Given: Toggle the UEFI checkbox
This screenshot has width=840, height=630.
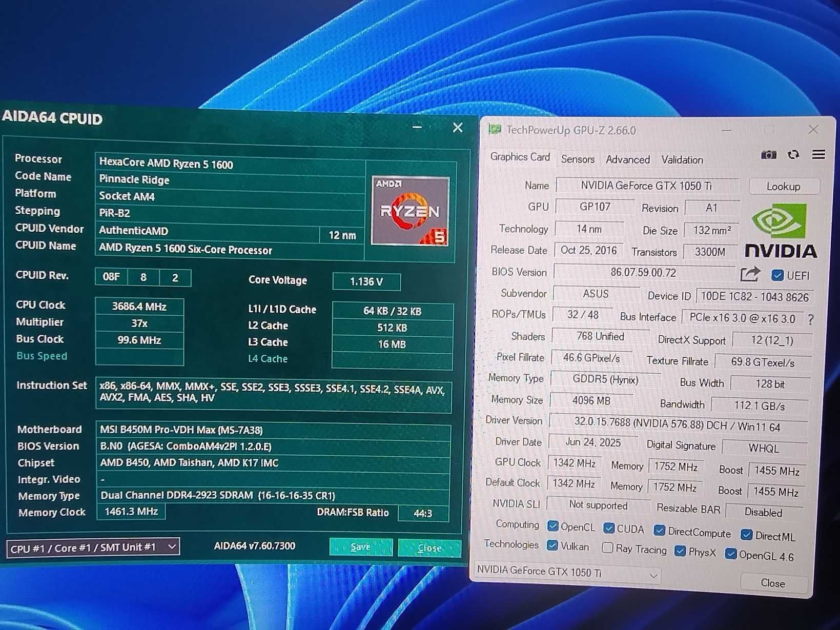Looking at the screenshot, I should pyautogui.click(x=777, y=275).
